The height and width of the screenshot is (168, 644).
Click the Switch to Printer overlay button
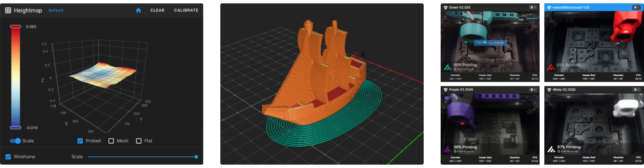point(490,43)
